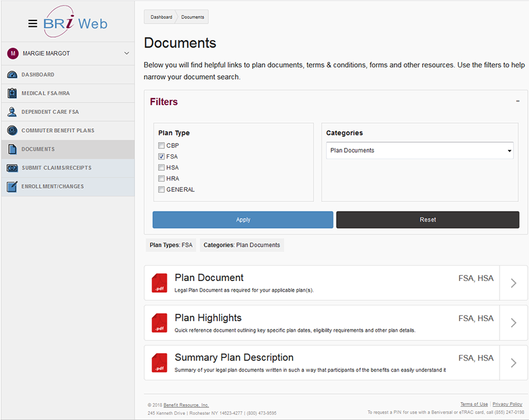Click the Commuter Benefit Plans icon
Viewport: 529px width, 420px height.
[13, 130]
